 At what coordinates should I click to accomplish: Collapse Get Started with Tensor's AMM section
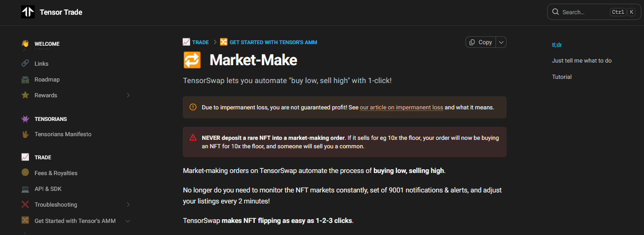pyautogui.click(x=128, y=221)
